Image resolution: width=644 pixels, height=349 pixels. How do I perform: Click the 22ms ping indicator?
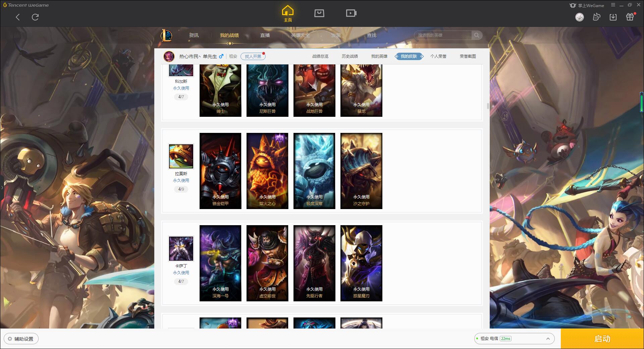click(505, 339)
